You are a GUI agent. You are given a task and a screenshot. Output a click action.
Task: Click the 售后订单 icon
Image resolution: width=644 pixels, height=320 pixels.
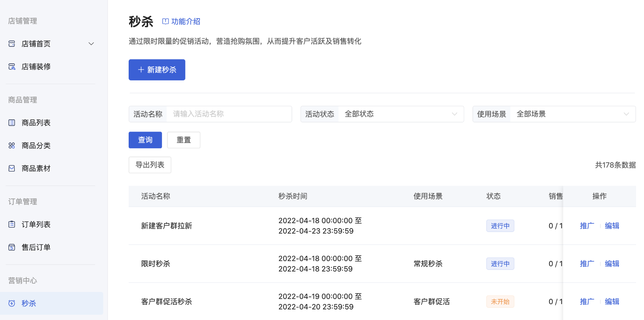pyautogui.click(x=12, y=247)
